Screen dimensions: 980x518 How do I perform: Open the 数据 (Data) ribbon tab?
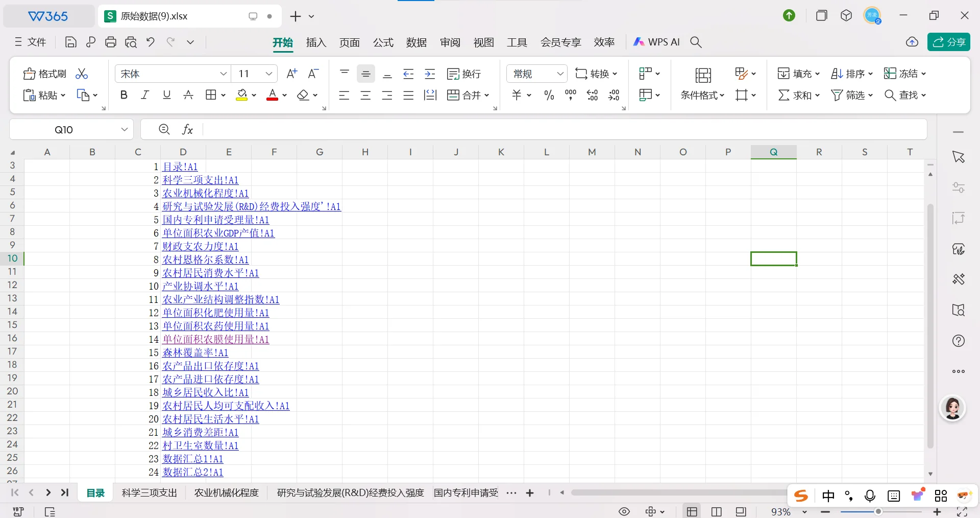click(416, 42)
